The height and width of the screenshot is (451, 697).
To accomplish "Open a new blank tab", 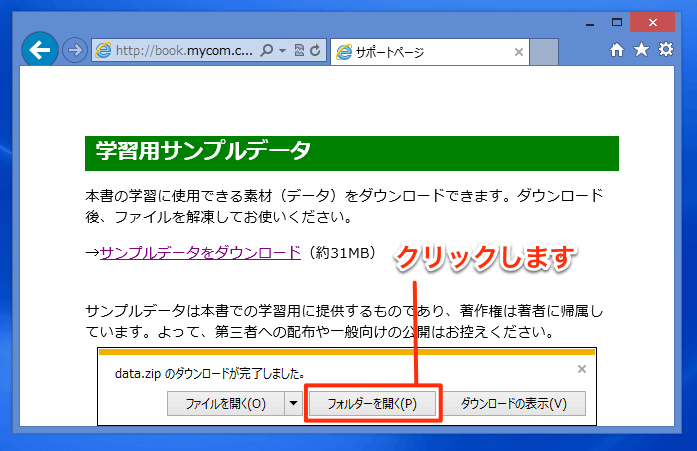I will (x=544, y=52).
